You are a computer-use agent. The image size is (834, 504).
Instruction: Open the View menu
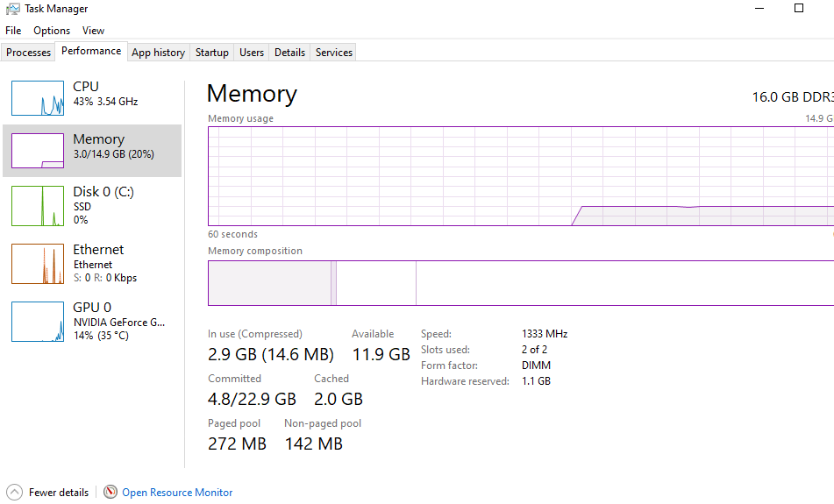94,31
